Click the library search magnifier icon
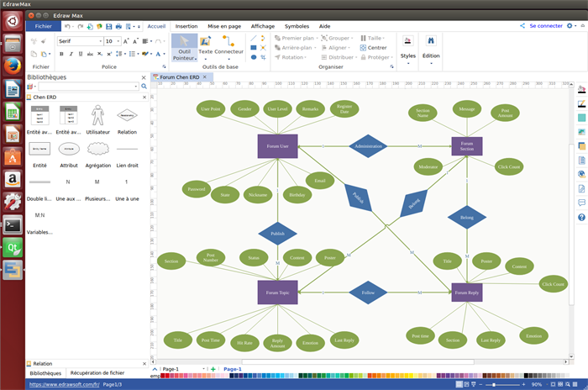 144,87
